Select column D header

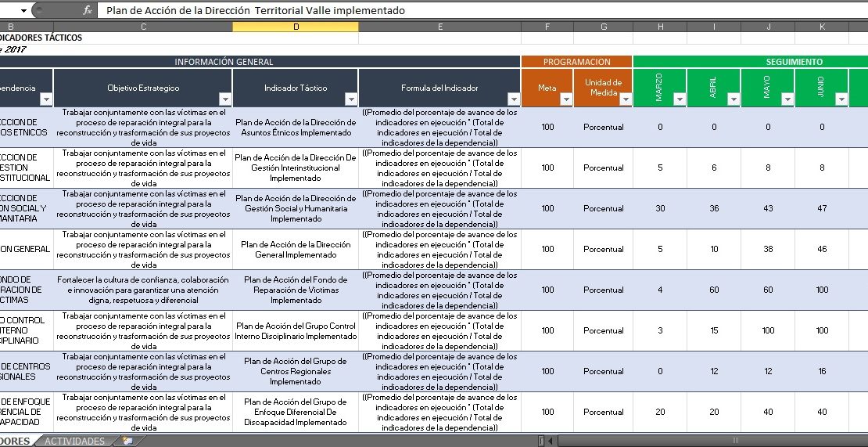tap(296, 27)
